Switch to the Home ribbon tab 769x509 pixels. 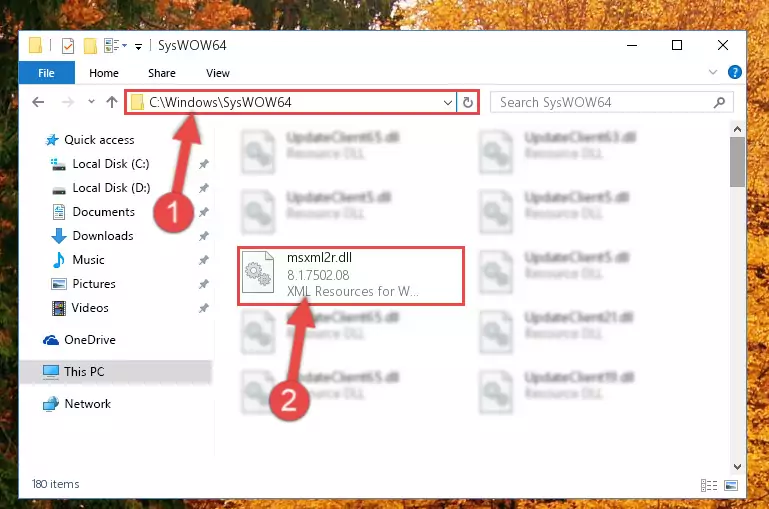[x=104, y=73]
